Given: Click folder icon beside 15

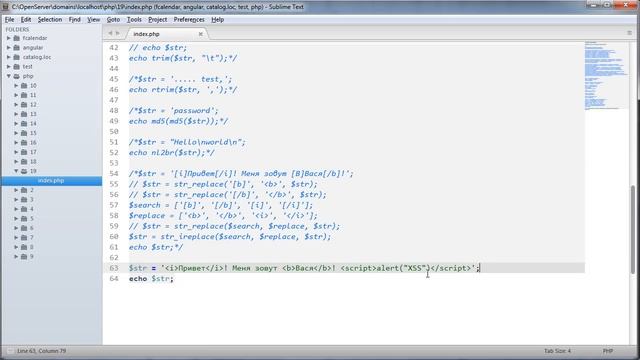Looking at the screenshot, I should [24, 133].
